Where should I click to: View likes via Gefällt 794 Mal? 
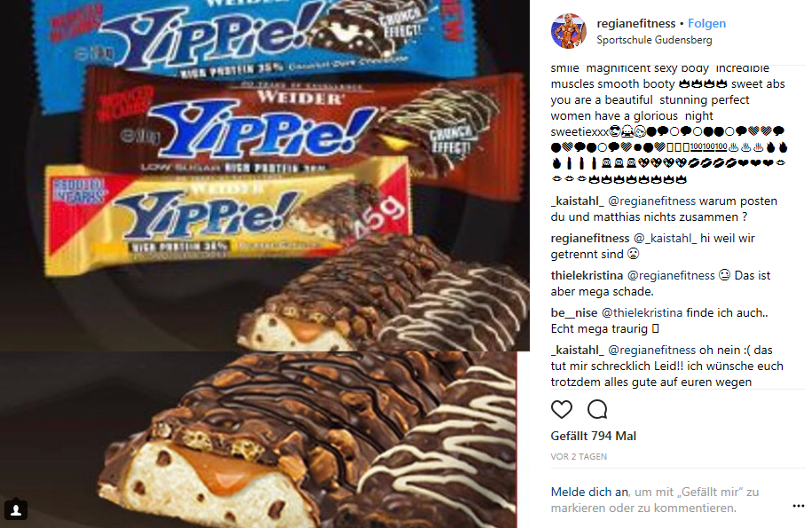(x=594, y=436)
